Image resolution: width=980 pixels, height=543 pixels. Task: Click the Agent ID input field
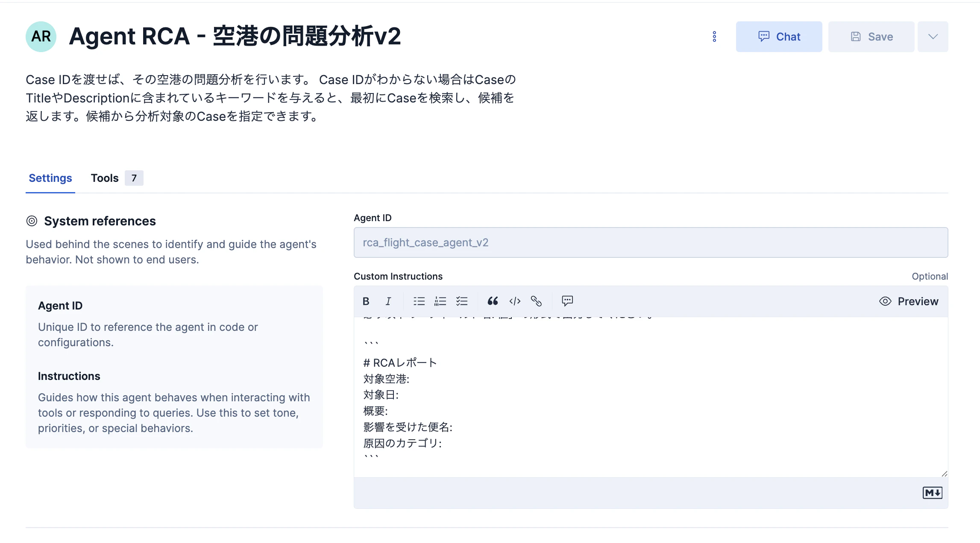[x=651, y=242]
